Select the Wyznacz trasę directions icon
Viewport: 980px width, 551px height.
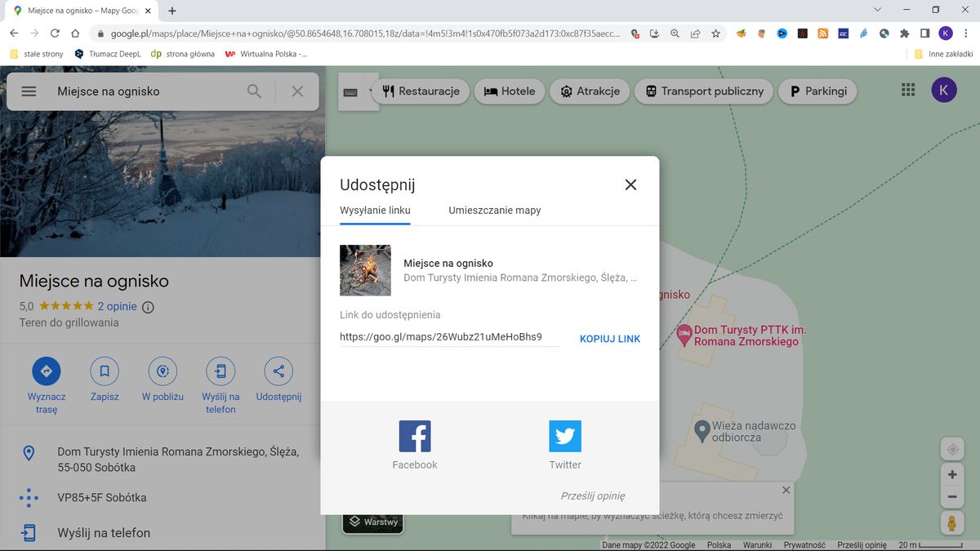(x=46, y=371)
